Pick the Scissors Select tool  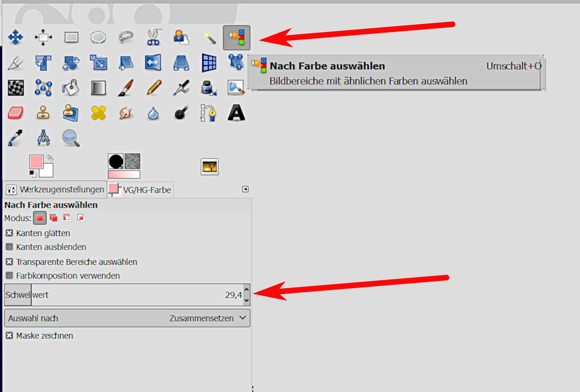pyautogui.click(x=154, y=37)
